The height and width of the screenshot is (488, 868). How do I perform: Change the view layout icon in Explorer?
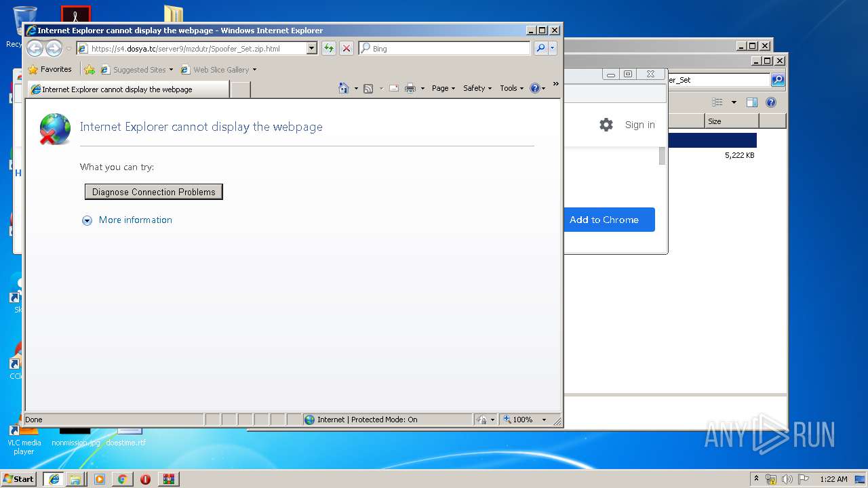click(x=717, y=102)
